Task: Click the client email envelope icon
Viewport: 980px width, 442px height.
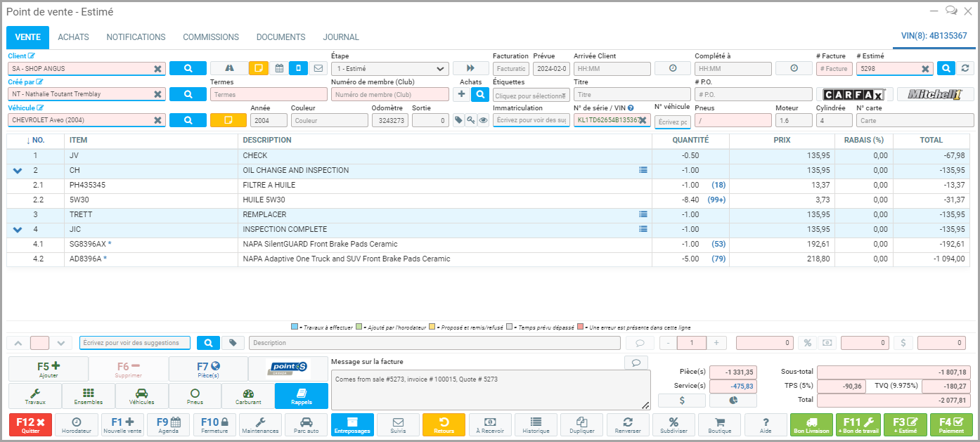Action: click(318, 68)
